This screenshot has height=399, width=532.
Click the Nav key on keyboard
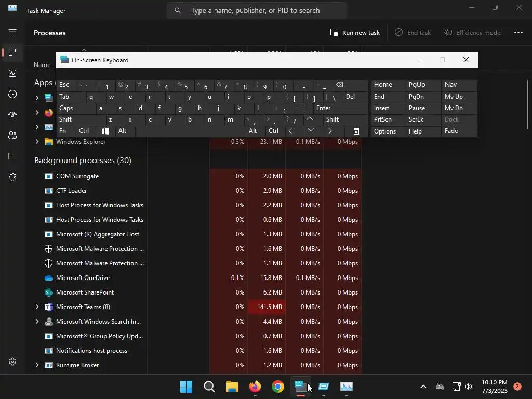pyautogui.click(x=459, y=85)
